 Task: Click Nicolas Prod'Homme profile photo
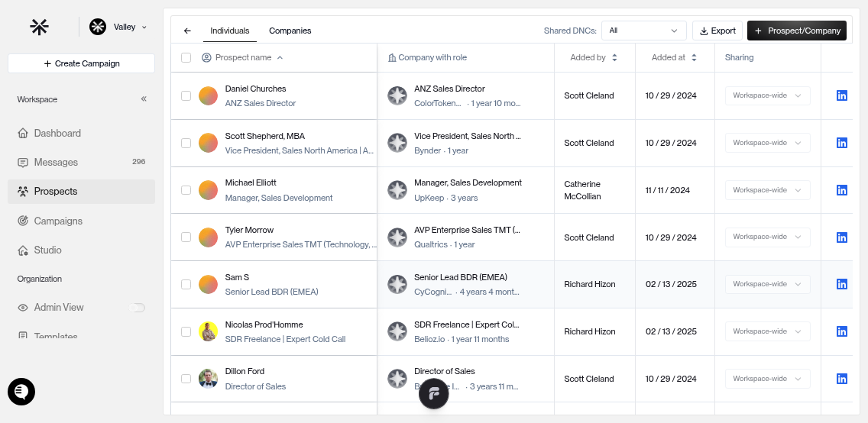point(208,332)
